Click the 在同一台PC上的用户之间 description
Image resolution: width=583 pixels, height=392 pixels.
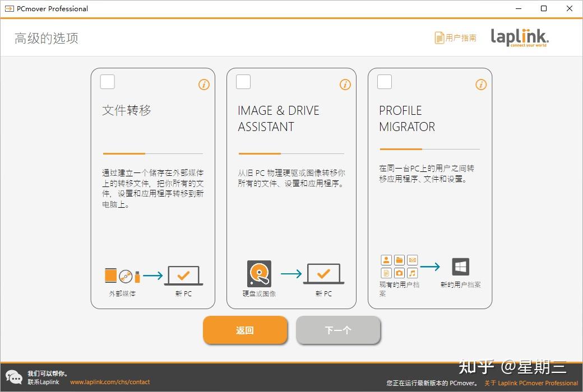pyautogui.click(x=427, y=174)
